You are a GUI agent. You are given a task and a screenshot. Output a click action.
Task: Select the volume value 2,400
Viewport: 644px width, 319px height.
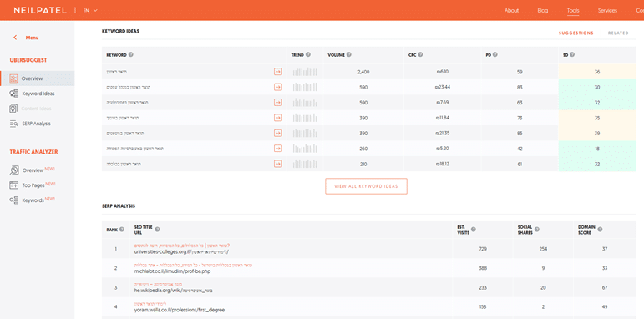(363, 72)
